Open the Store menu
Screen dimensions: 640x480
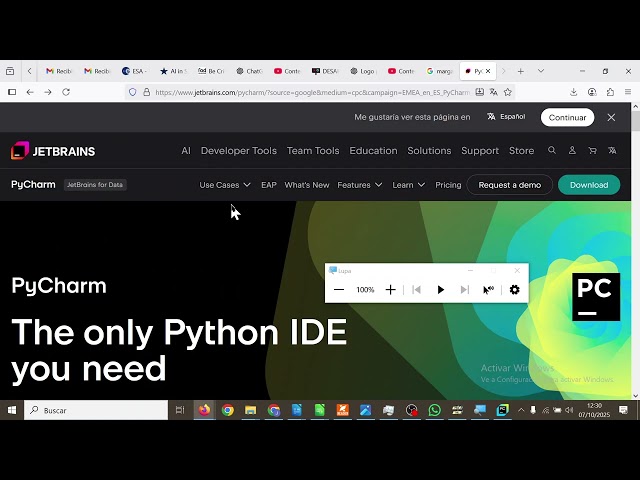pyautogui.click(x=521, y=151)
